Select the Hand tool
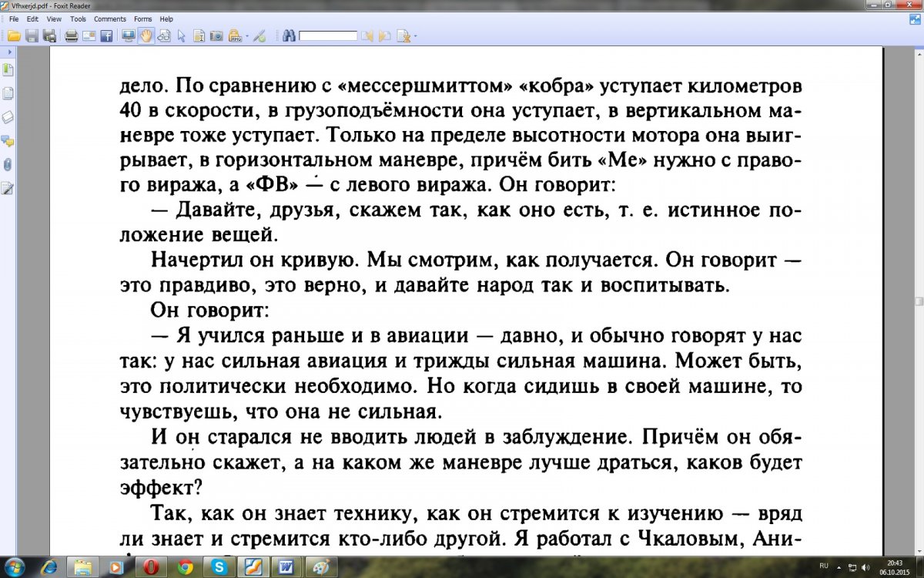The width and height of the screenshot is (924, 578). pyautogui.click(x=146, y=35)
